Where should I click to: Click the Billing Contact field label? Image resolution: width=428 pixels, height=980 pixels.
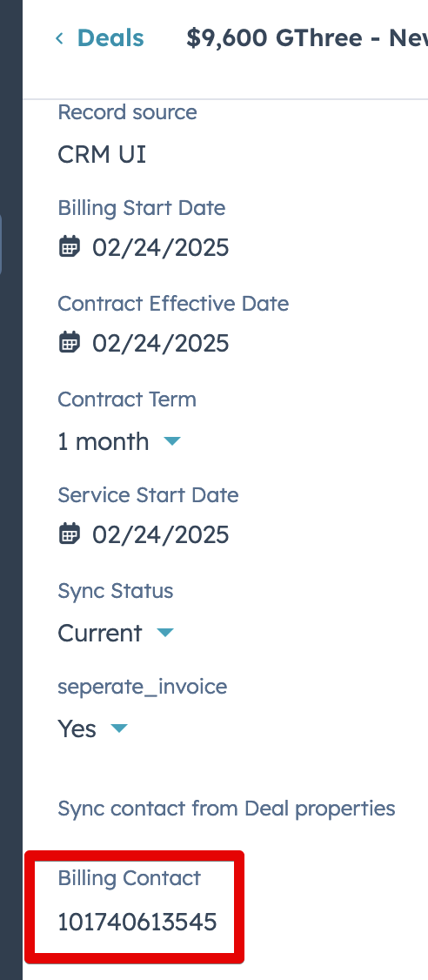[130, 878]
